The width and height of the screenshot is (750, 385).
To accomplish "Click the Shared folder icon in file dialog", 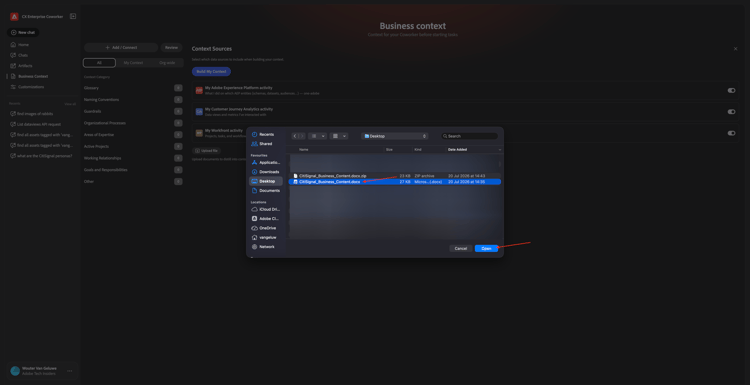I will [x=254, y=143].
